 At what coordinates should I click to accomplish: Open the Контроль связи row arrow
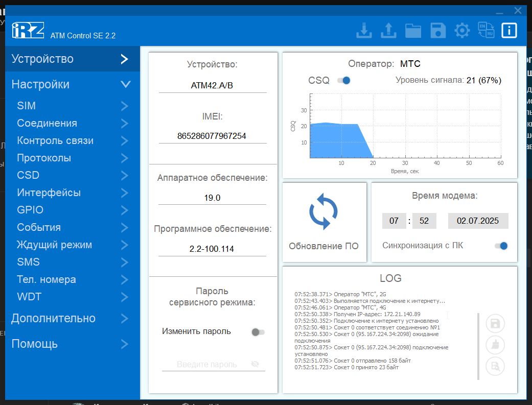point(125,140)
